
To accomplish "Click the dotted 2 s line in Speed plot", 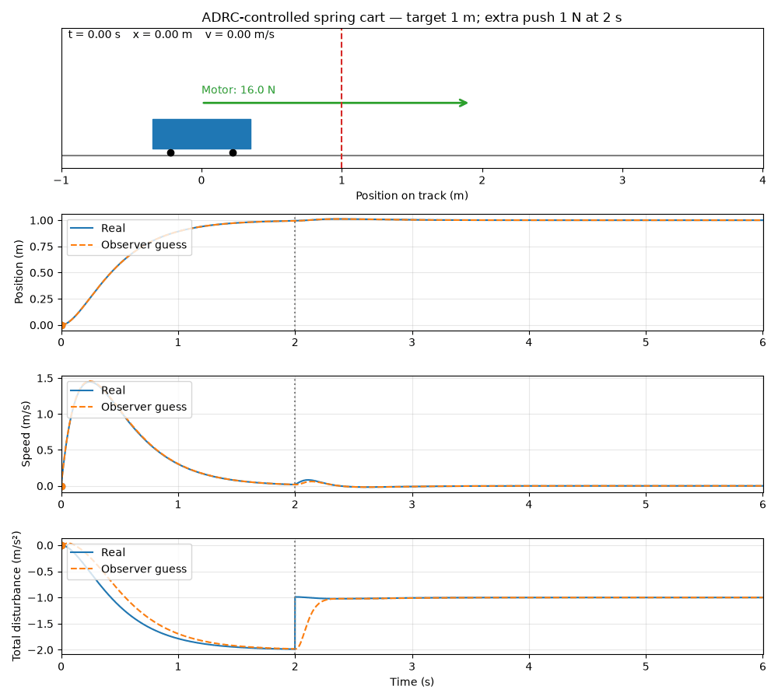I will click(x=295, y=435).
